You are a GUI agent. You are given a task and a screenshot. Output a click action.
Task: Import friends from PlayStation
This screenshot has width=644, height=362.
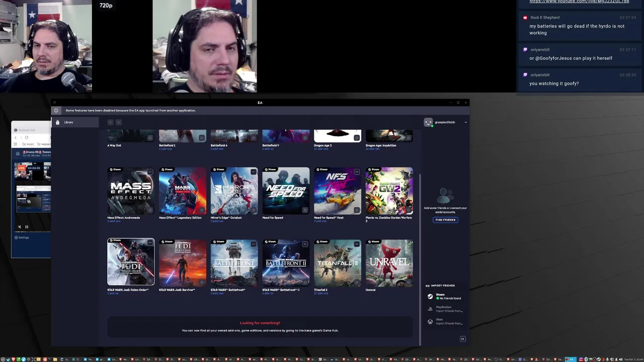445,309
